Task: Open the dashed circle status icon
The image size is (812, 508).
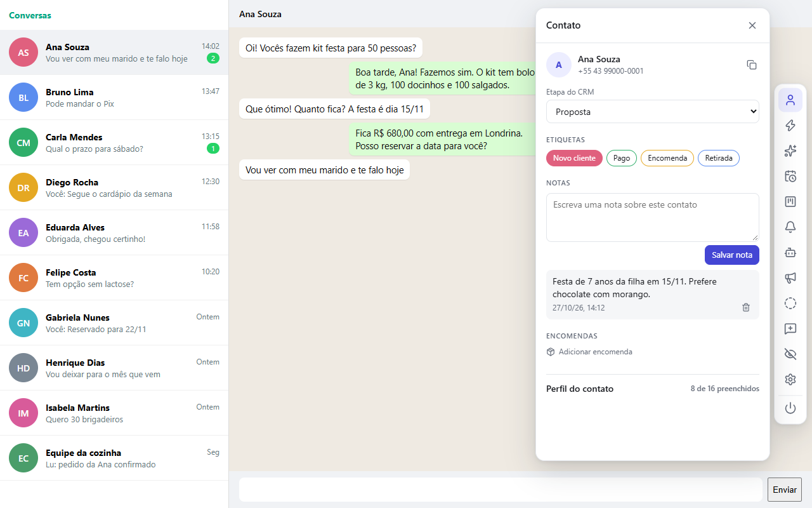Action: 790,304
